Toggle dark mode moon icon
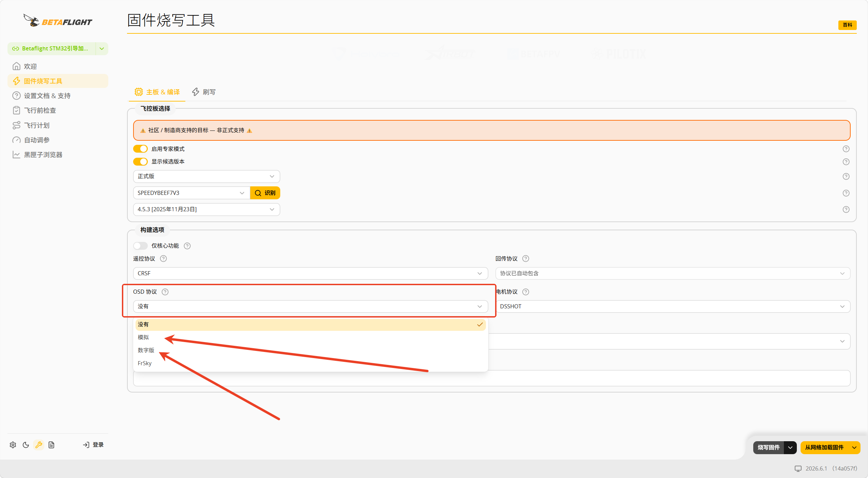Viewport: 868px width, 478px height. click(x=26, y=445)
